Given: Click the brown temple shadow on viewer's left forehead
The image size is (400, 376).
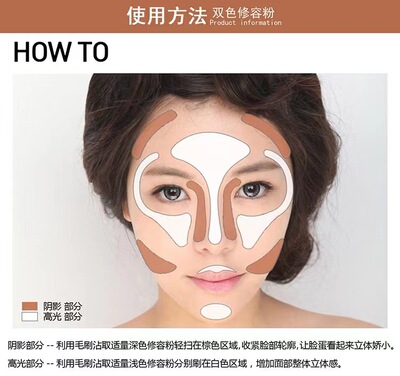Looking at the screenshot, I should point(152,135).
